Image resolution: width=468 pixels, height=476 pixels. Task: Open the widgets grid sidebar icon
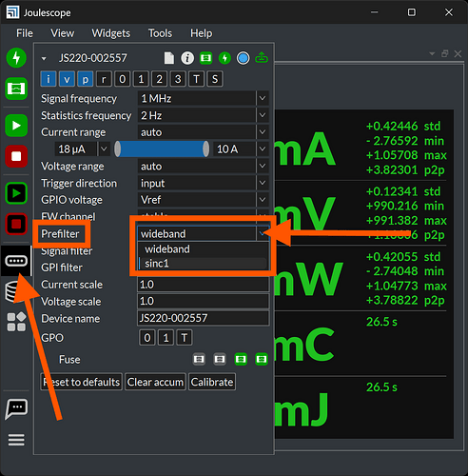click(16, 322)
